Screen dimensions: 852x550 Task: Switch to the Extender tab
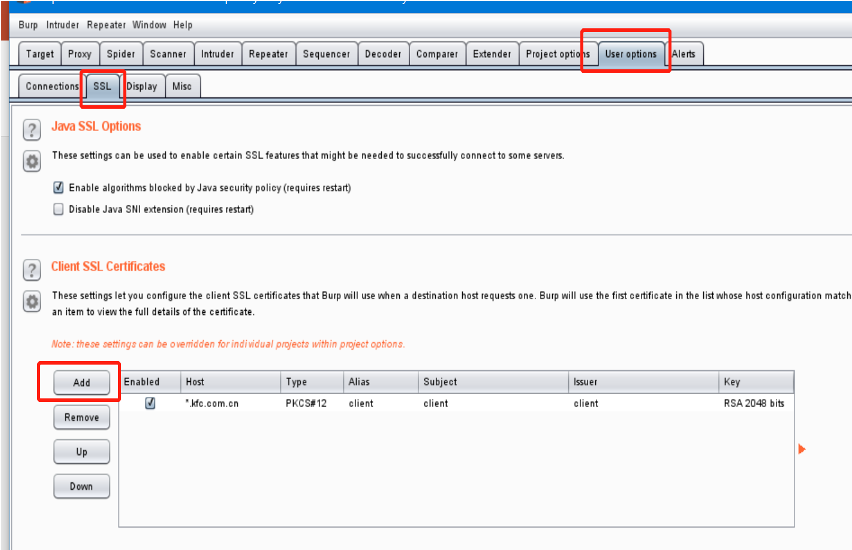492,54
